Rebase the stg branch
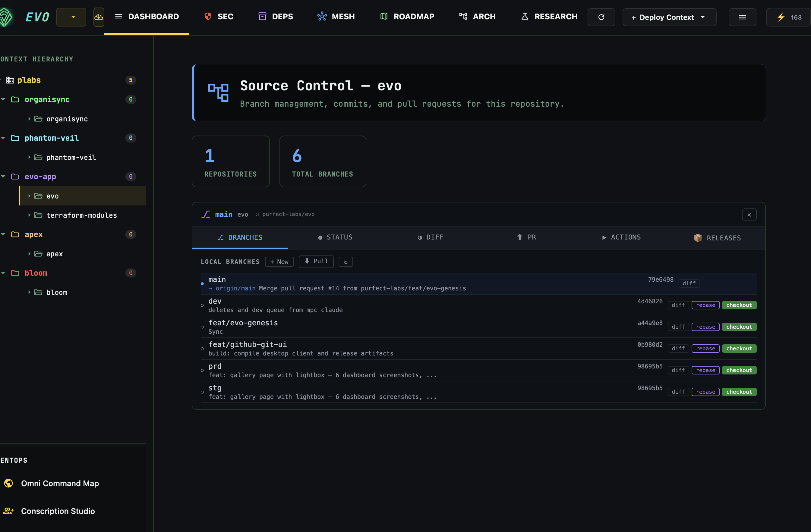 pos(705,392)
